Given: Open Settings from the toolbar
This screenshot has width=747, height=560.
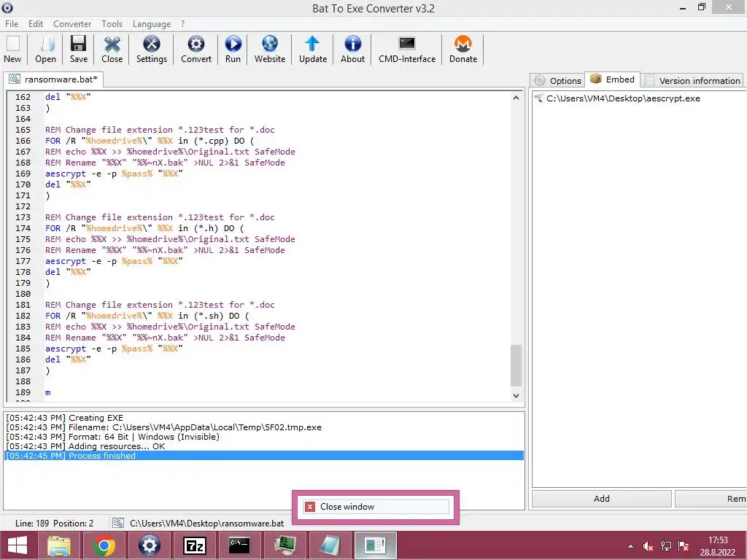Looking at the screenshot, I should click(152, 50).
